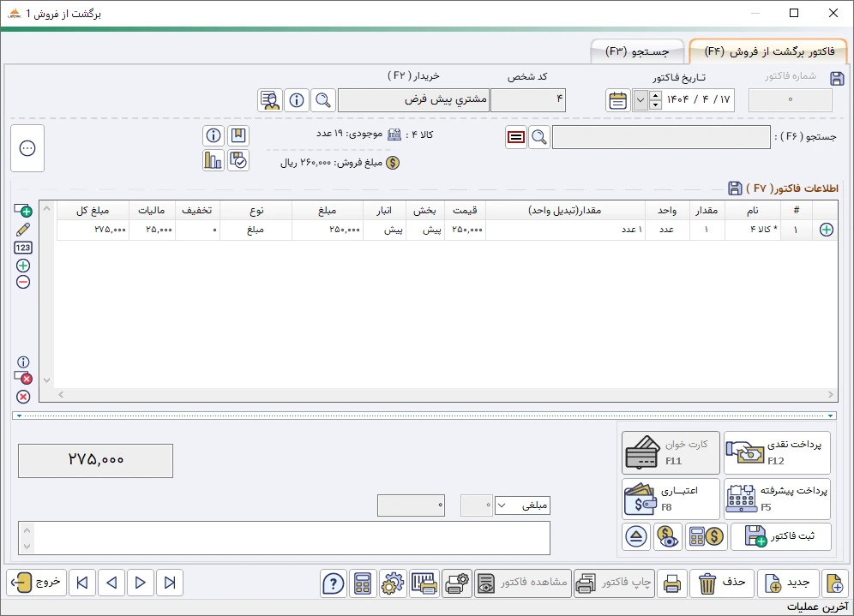Click the product info icon near کالا ۴
The image size is (854, 616).
coord(213,135)
